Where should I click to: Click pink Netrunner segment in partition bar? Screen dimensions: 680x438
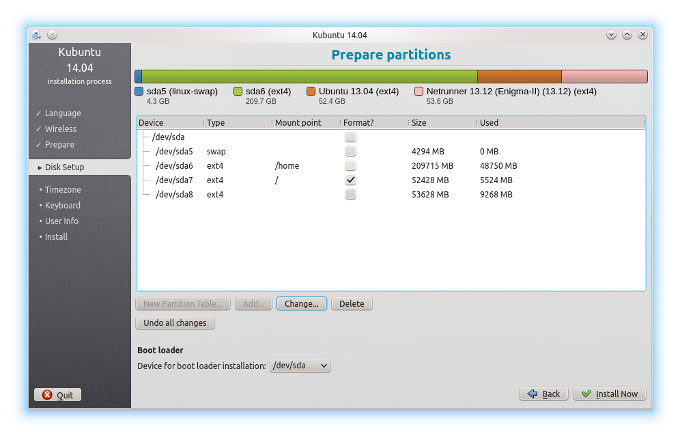coord(605,77)
